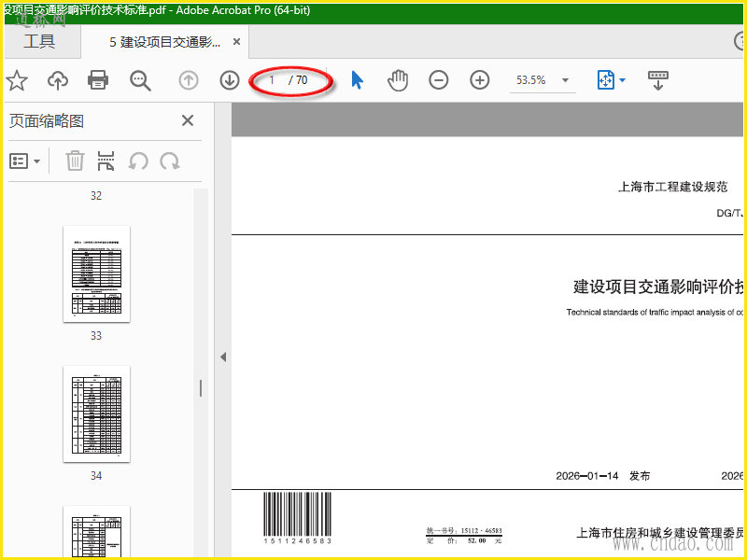
Task: Zoom out using the minus button
Action: click(x=438, y=80)
